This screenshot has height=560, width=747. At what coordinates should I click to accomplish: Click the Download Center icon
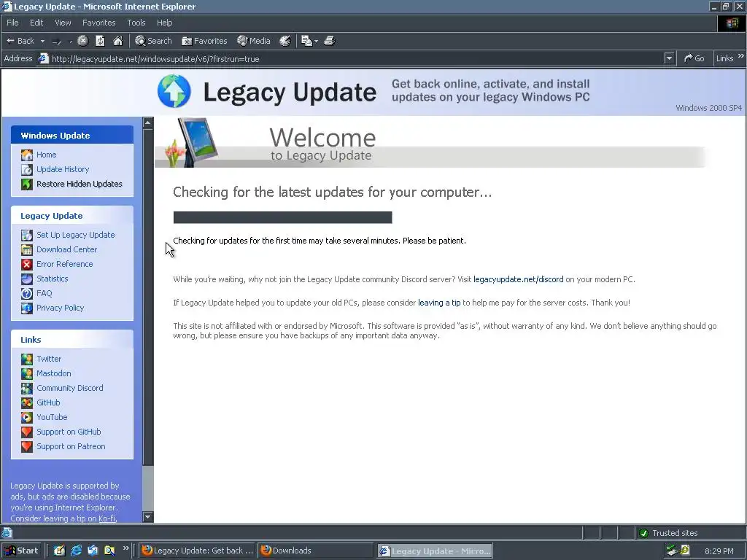point(27,249)
